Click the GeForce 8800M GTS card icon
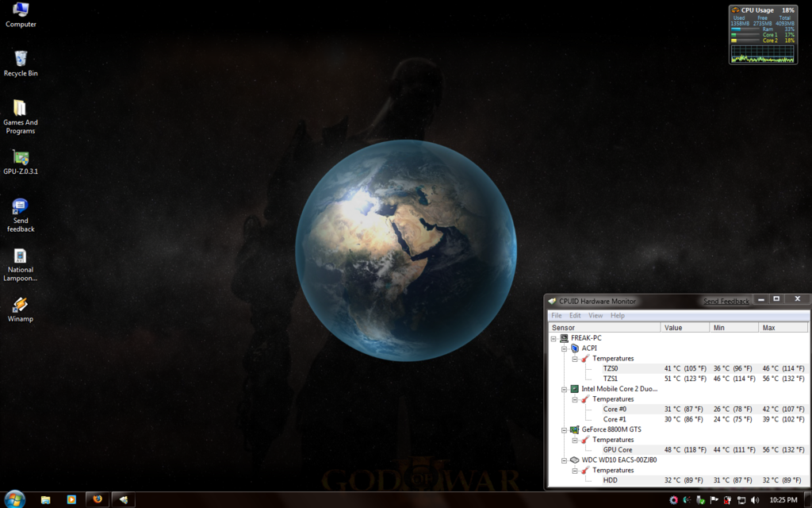Screen dimensions: 812x508 pyautogui.click(x=574, y=429)
